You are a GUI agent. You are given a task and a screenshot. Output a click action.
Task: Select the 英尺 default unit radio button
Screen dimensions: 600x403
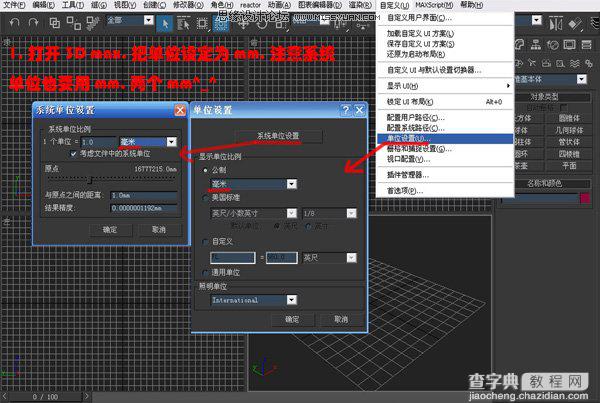click(x=277, y=226)
